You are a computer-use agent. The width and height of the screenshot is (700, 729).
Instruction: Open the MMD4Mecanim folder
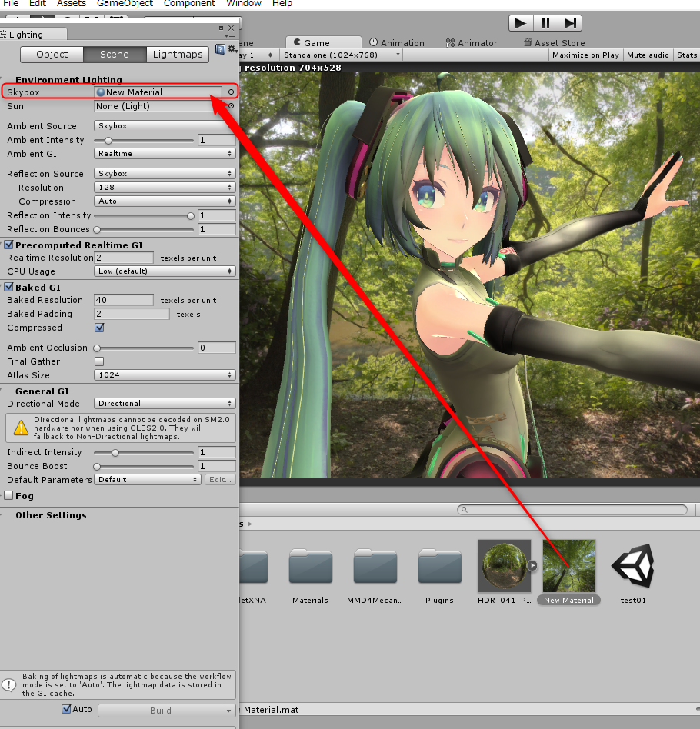tap(375, 566)
